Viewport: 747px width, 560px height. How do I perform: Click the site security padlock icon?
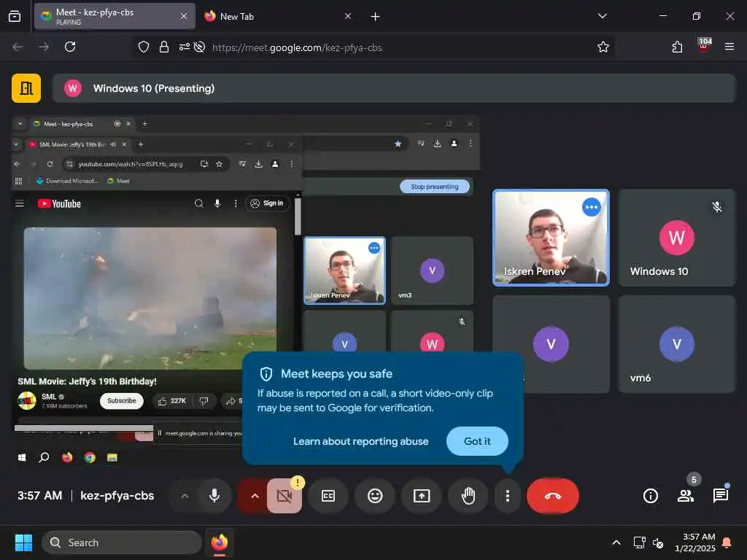click(x=164, y=47)
